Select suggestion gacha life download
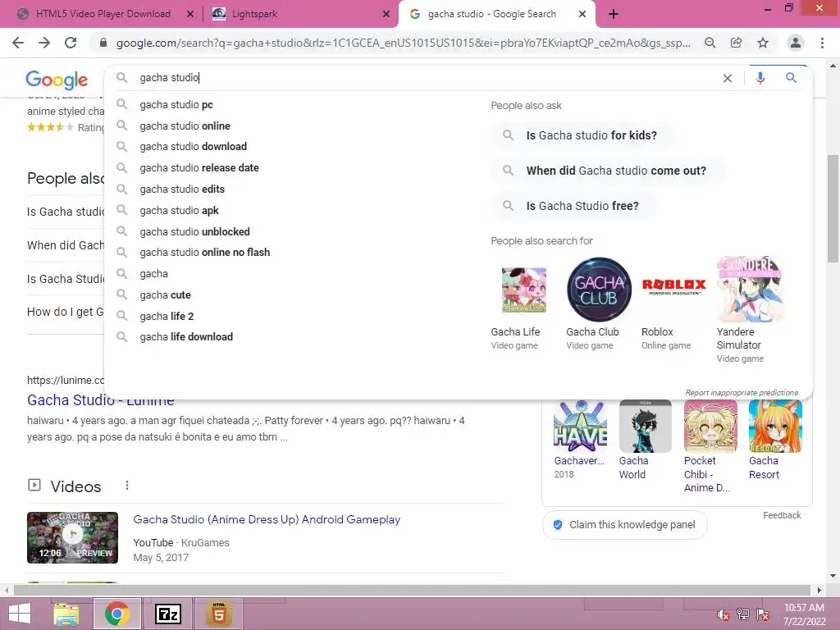840x630 pixels. (186, 337)
